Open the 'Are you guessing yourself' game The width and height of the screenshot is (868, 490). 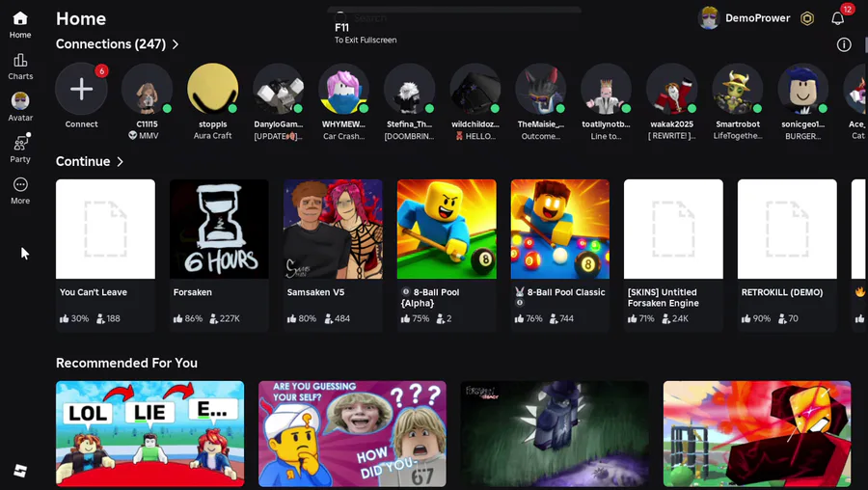click(x=352, y=433)
